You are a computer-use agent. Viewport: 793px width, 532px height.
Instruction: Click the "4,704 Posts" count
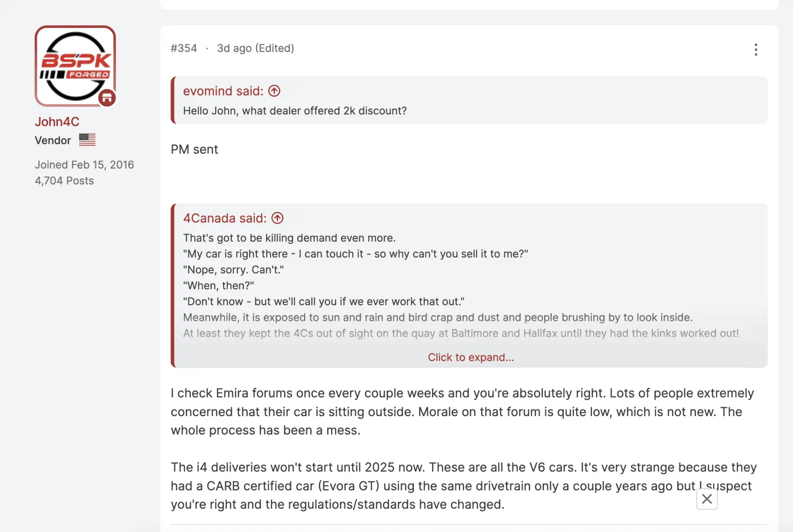pyautogui.click(x=64, y=181)
